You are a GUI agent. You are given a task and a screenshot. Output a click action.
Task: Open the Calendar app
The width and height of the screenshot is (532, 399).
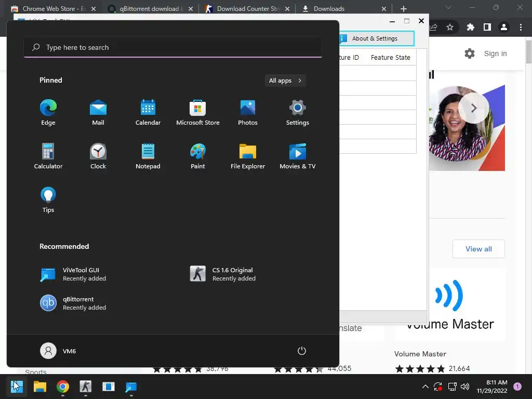pyautogui.click(x=148, y=113)
